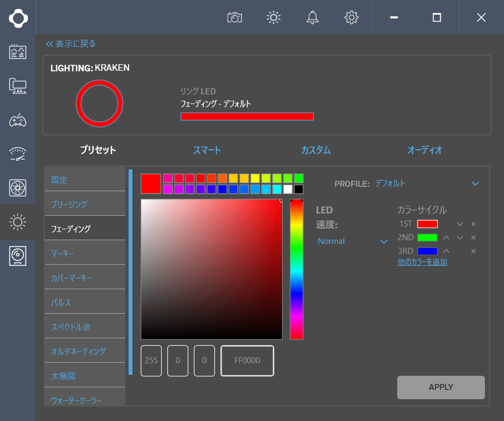
Task: Switch to the カスタム tab
Action: tap(315, 150)
